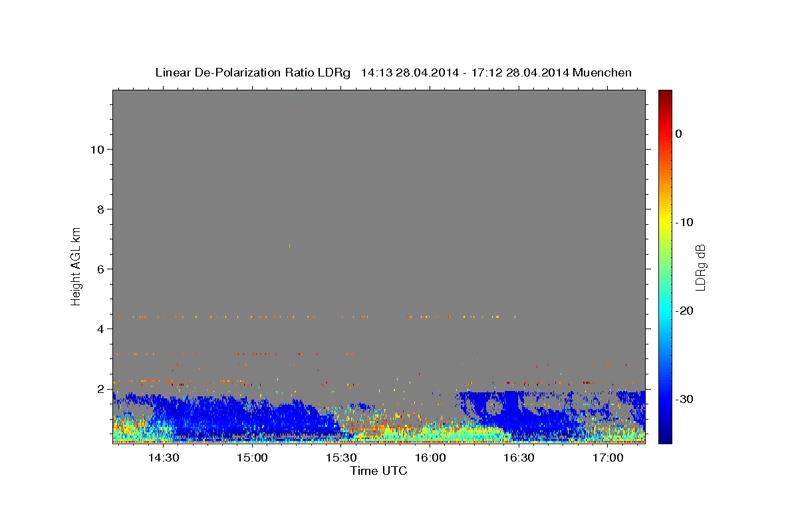Click the '17:12 28.04.2014' end timestamp
The height and width of the screenshot is (532, 798).
521,72
